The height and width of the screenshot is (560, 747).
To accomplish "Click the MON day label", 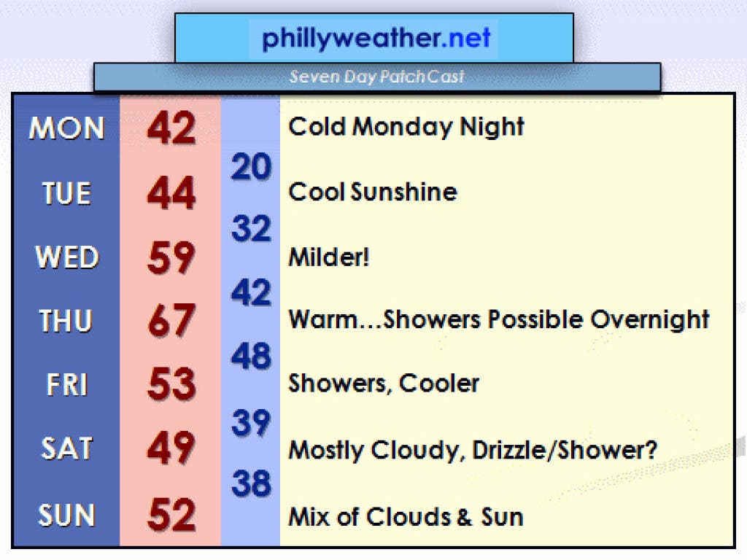I will 66,128.
